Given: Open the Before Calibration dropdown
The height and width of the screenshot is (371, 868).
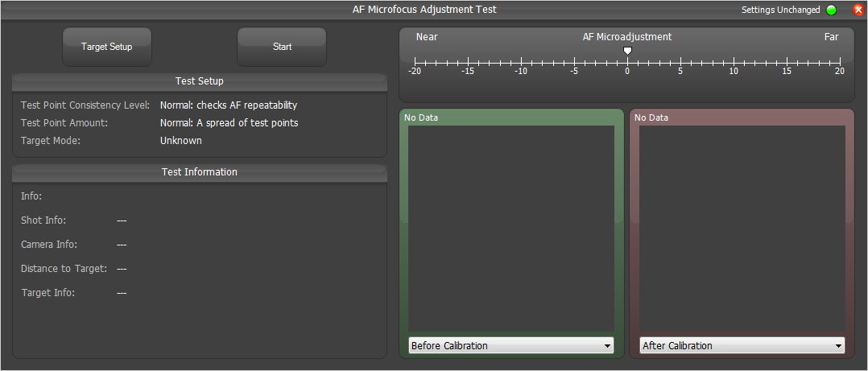Looking at the screenshot, I should pyautogui.click(x=510, y=345).
